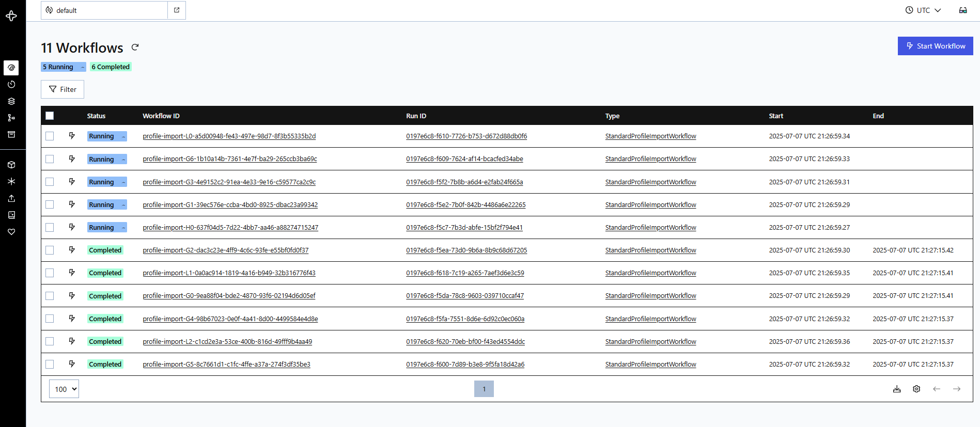Click the default namespace selector field
Image resolution: width=980 pixels, height=427 pixels.
(x=104, y=10)
